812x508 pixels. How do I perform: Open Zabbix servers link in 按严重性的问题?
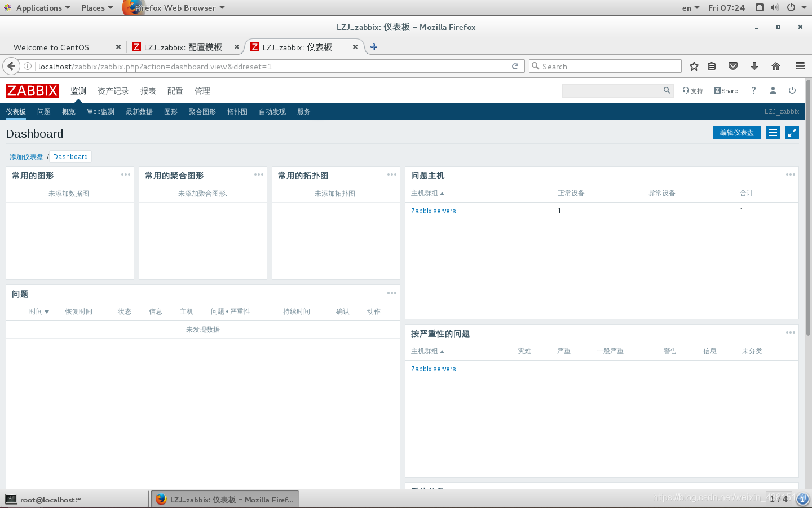(x=434, y=369)
